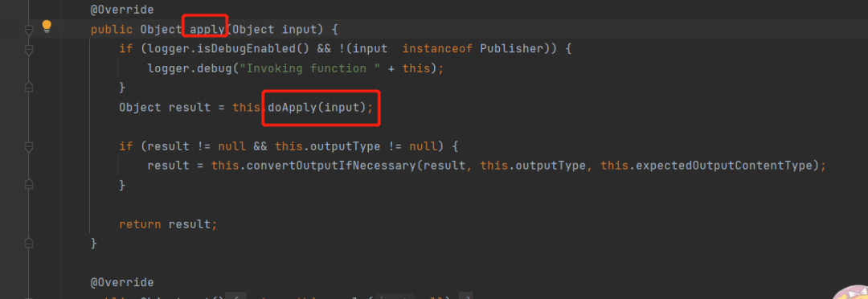Click the 'Object result' variable declaration
Viewport: 868px width, 299px height.
click(x=165, y=107)
